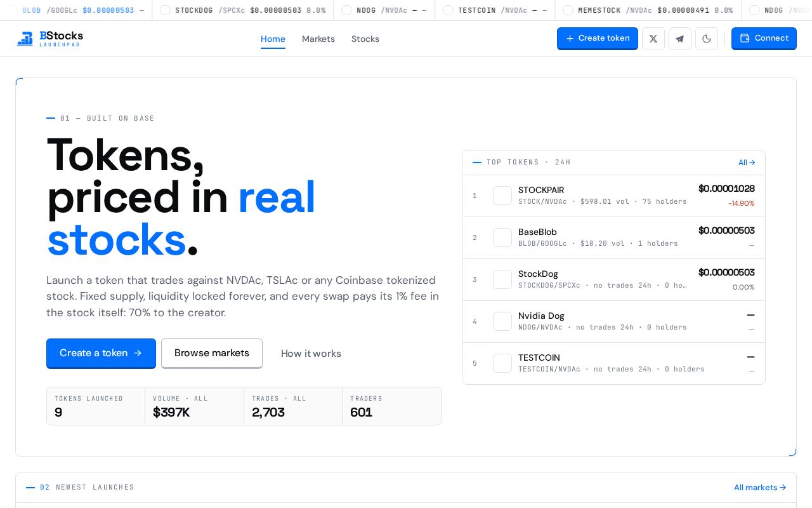
Task: Click the Connect wallet button
Action: click(x=764, y=38)
